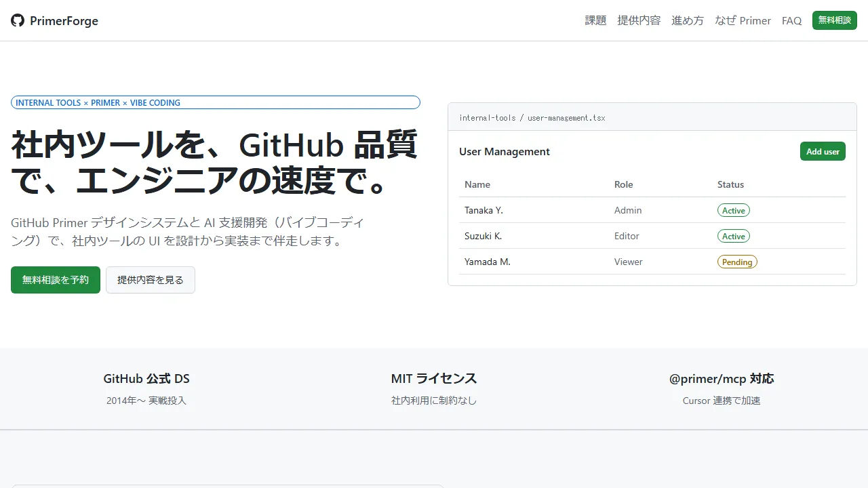Click Active badge in Tanaka Y. row

(734, 211)
